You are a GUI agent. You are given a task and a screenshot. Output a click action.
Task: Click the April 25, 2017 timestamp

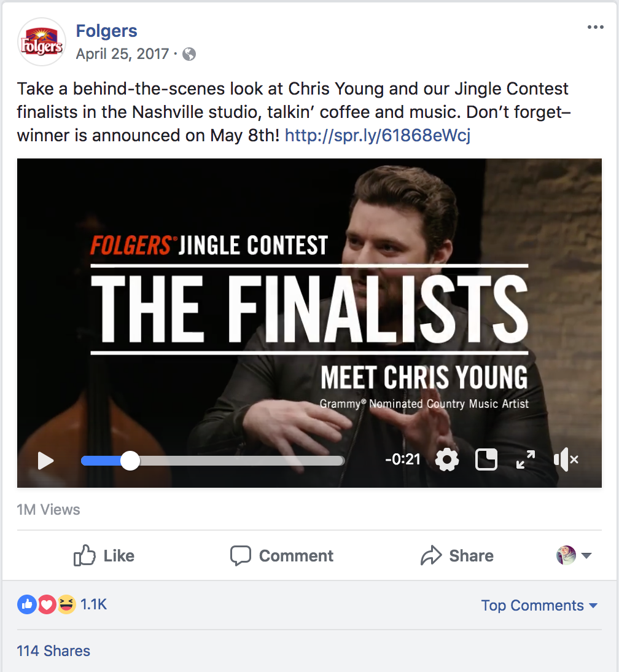(123, 54)
